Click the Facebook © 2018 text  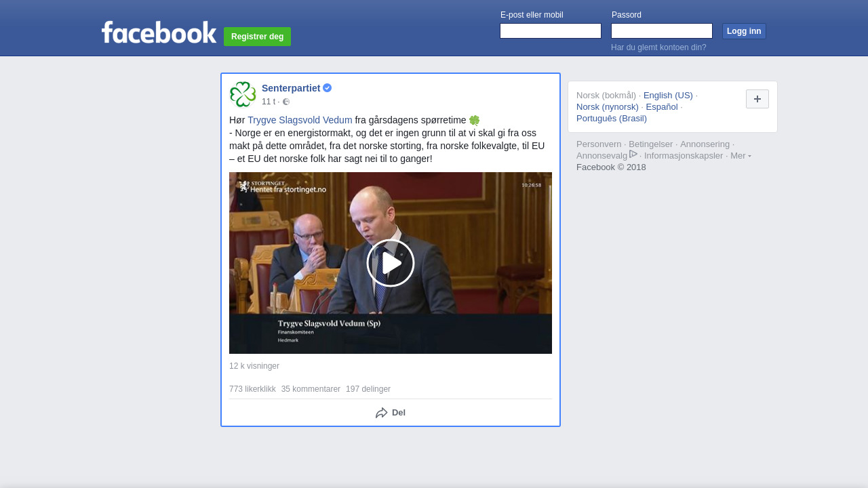click(x=611, y=167)
